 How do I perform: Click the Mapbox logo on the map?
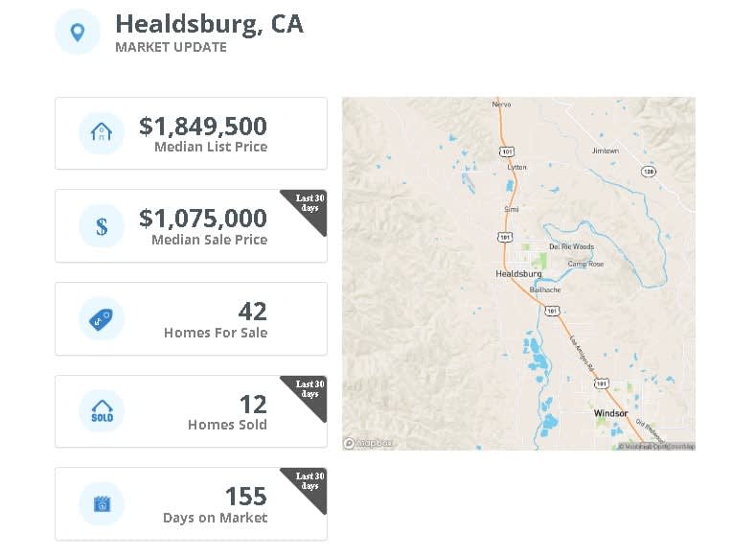pos(368,443)
